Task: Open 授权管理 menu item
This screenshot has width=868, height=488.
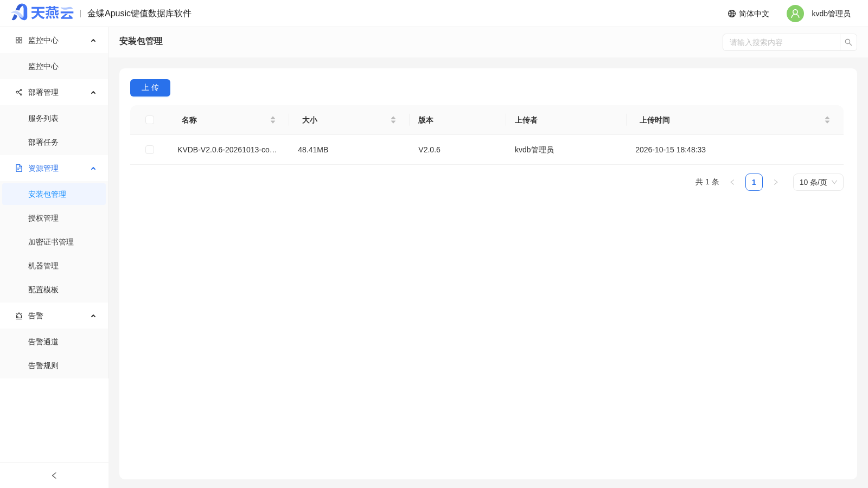Action: click(54, 218)
